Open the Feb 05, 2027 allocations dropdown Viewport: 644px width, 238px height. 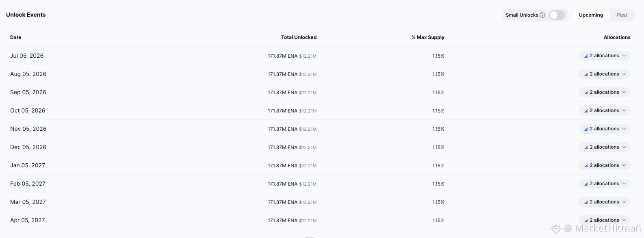(605, 184)
